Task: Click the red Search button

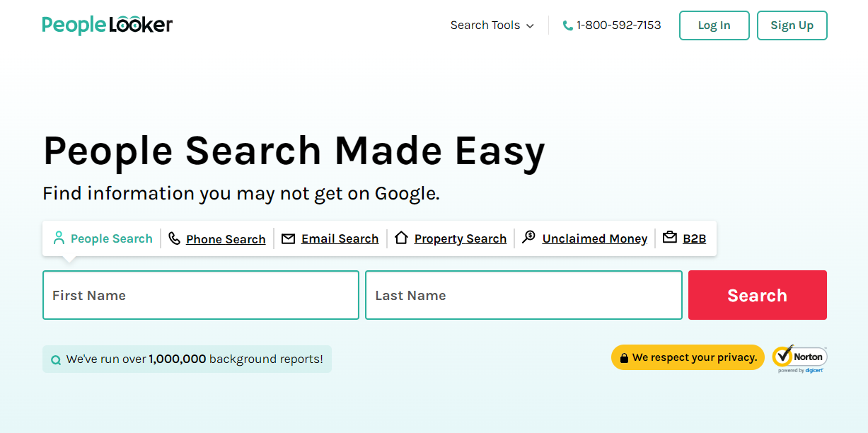Action: tap(758, 295)
